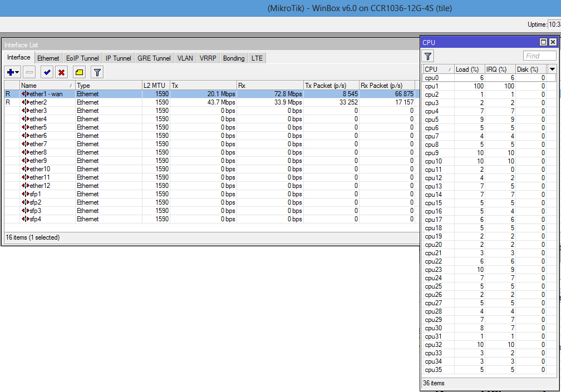Select the cpu17 row
The height and width of the screenshot is (392, 561).
[489, 220]
